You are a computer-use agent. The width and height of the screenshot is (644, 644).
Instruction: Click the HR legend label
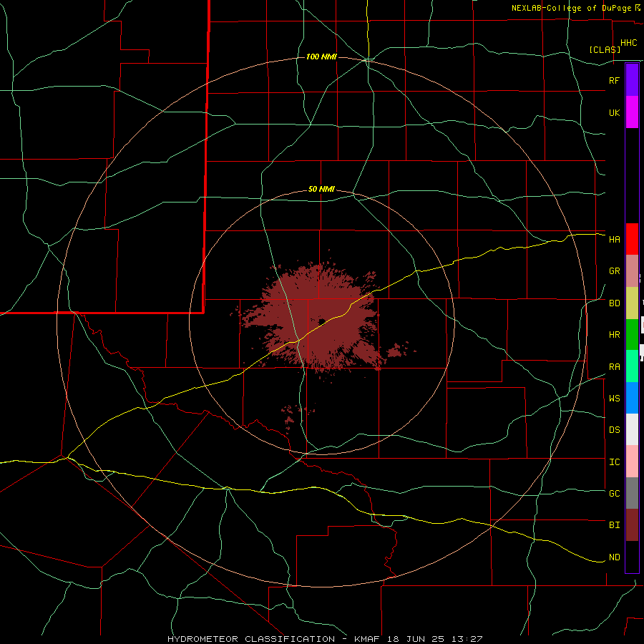614,335
